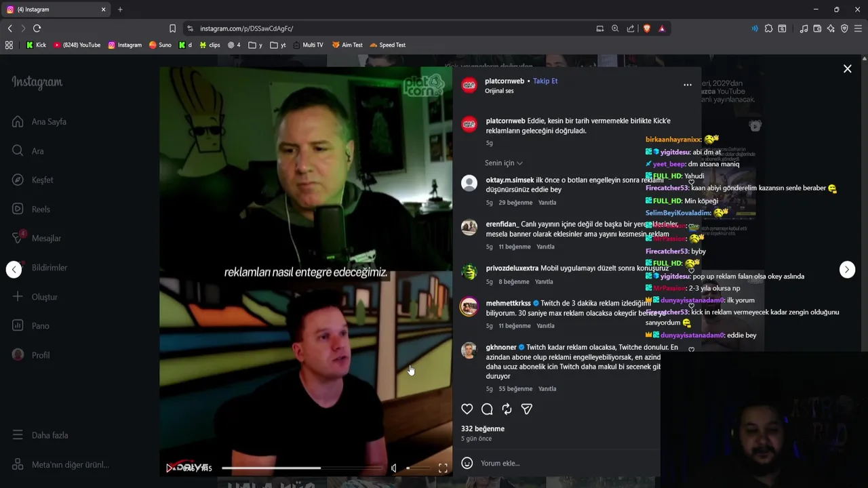
Task: Open Meta'nın diğer ürünleri apps link
Action: click(x=60, y=465)
